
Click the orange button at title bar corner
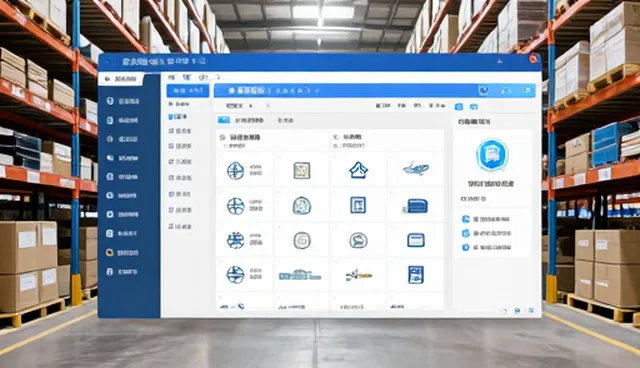[534, 59]
